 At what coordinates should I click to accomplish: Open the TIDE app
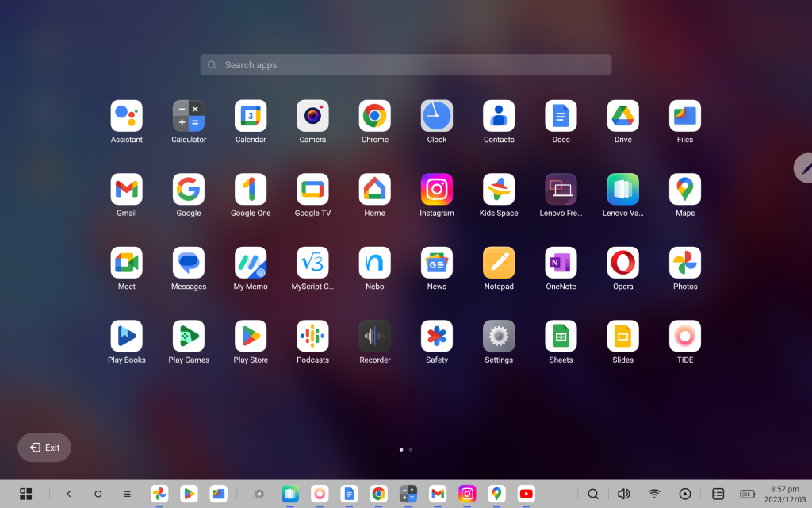(x=685, y=337)
